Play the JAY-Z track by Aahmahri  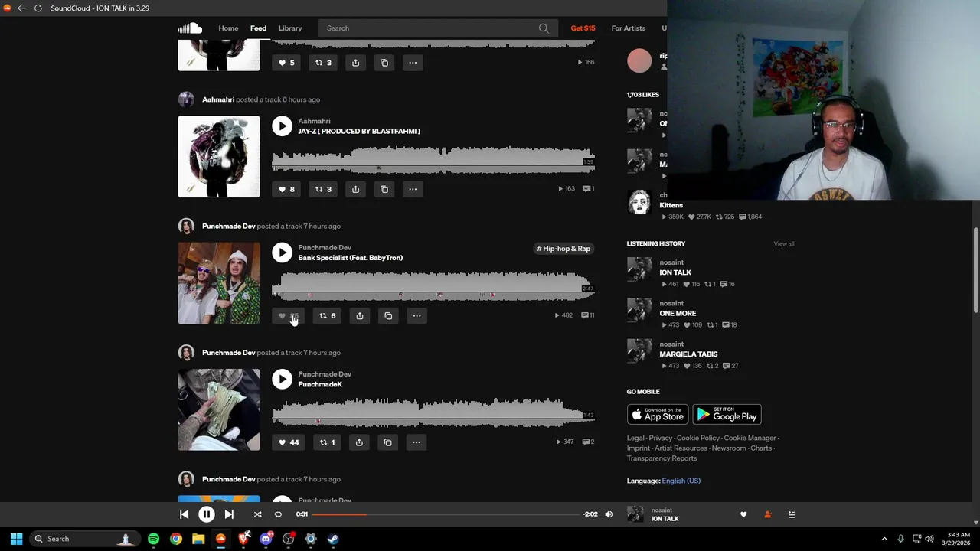click(282, 126)
